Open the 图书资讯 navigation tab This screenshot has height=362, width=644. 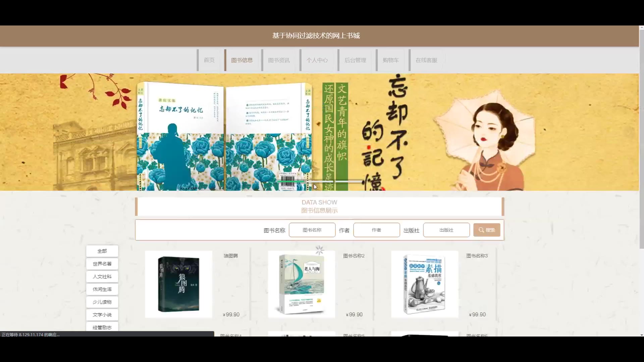pos(279,60)
